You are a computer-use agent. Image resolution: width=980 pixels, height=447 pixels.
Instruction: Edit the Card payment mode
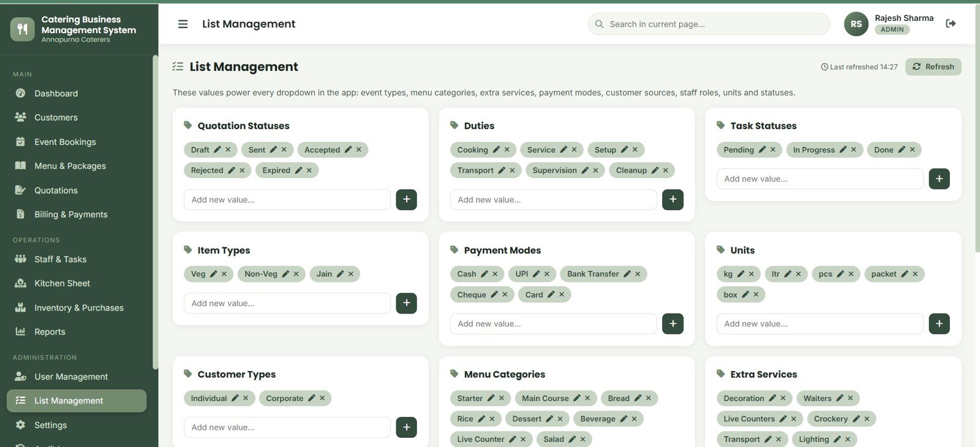[x=551, y=295]
